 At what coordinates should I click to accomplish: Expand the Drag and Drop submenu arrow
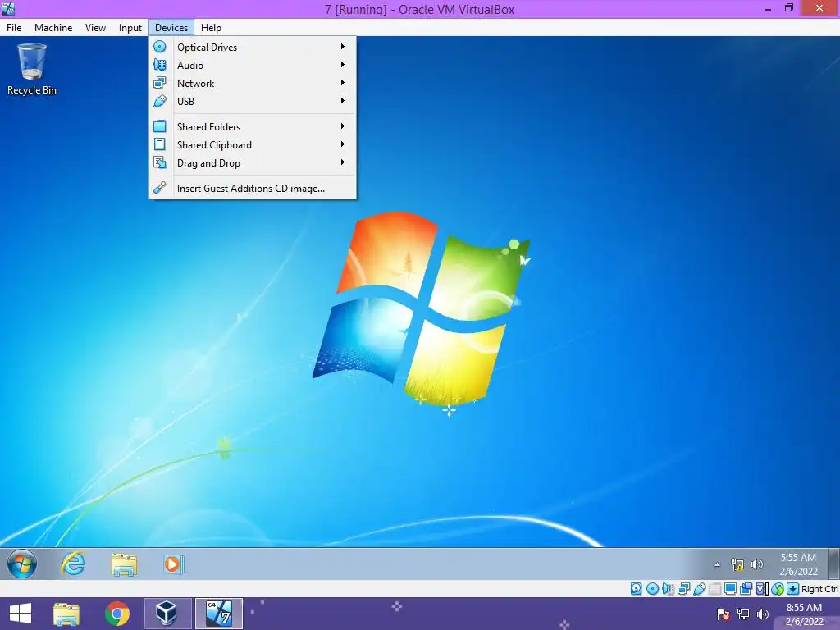tap(343, 162)
